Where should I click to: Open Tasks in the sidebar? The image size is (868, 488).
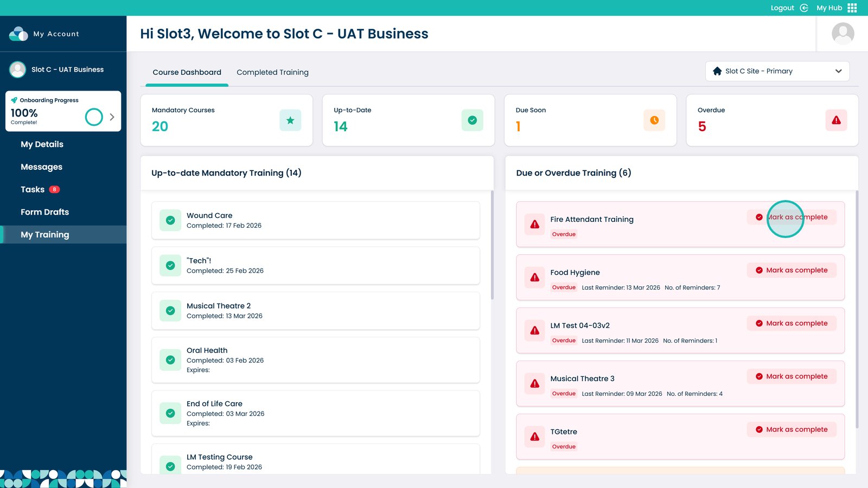point(33,189)
